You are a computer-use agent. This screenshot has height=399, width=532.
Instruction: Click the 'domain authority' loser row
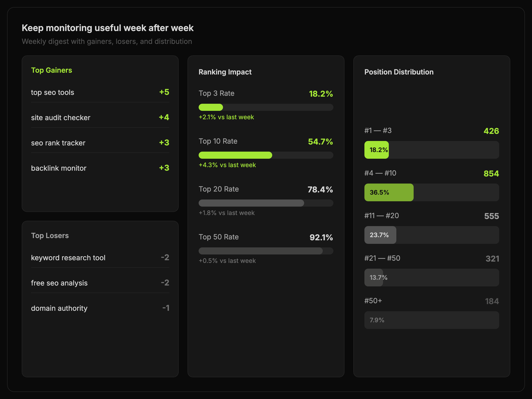(100, 308)
